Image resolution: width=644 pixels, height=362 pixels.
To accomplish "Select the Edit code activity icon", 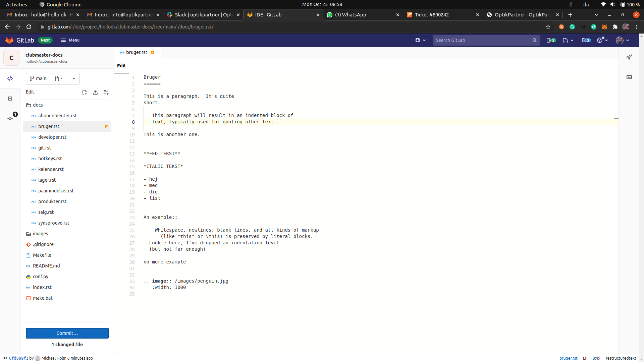I will [x=10, y=78].
